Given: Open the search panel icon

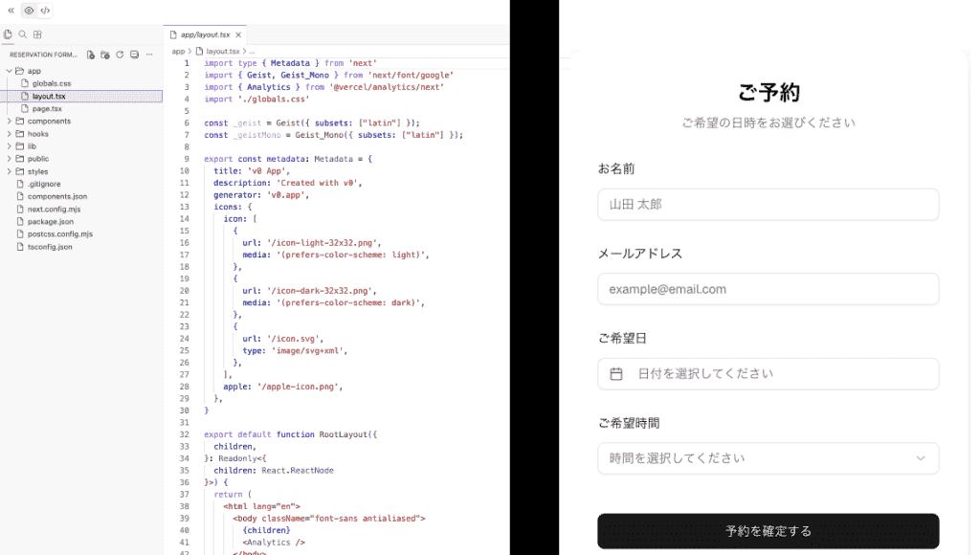Looking at the screenshot, I should (x=23, y=34).
